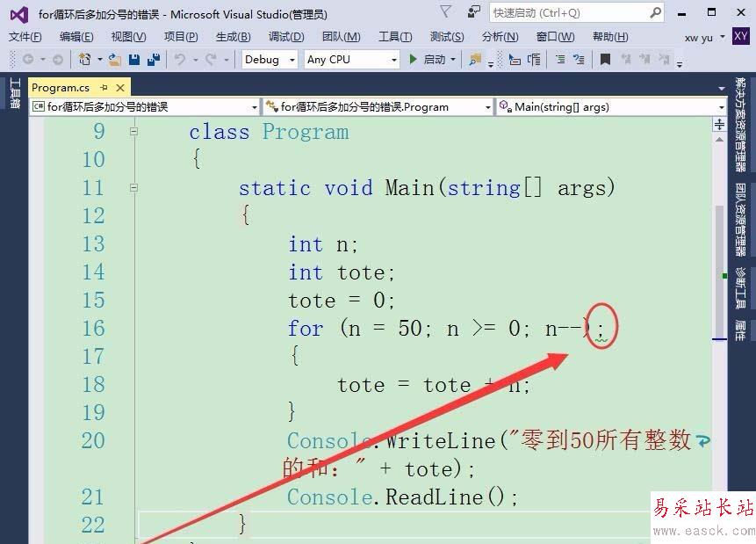The image size is (756, 544).
Task: Click the 'int tote;' declaration line
Action: point(342,272)
